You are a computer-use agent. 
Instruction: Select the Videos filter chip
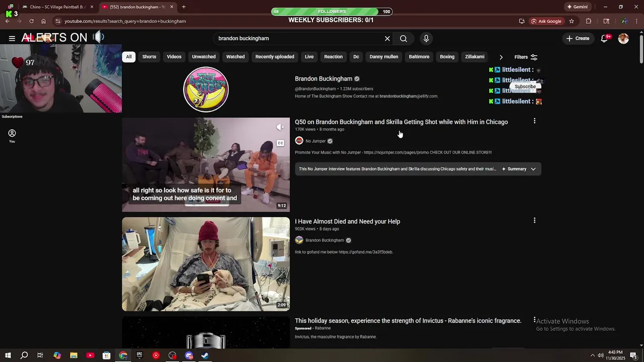coord(174,57)
